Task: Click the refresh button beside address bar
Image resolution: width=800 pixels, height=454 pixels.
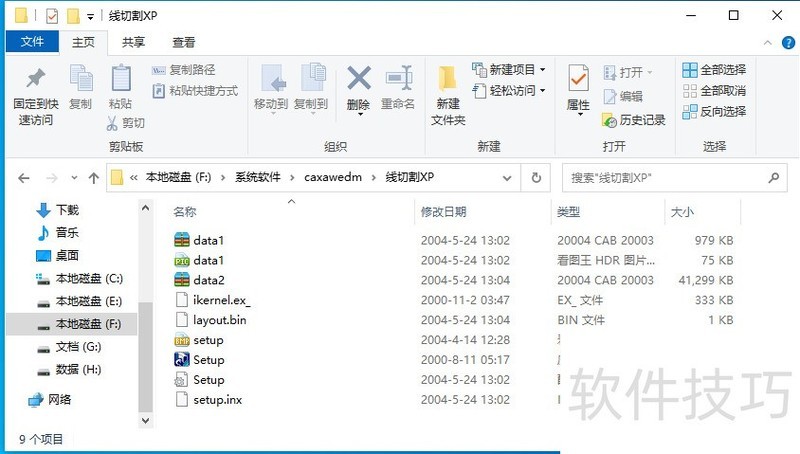Action: (x=536, y=178)
